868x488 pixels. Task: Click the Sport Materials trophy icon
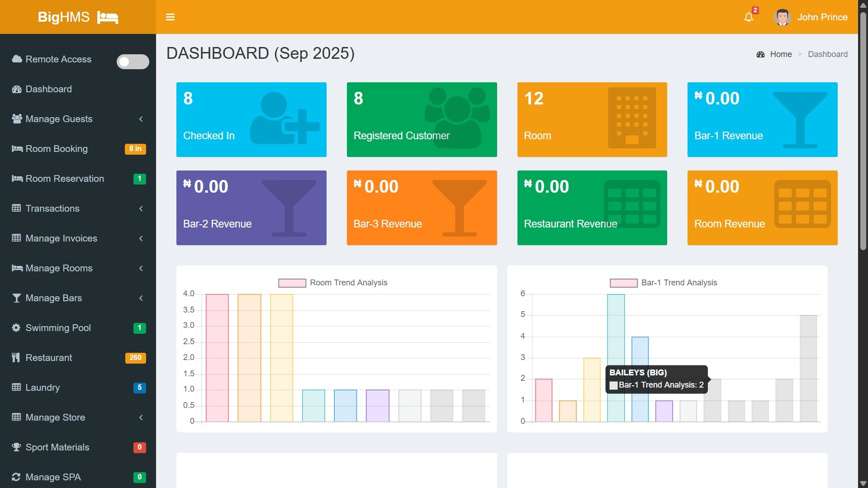(x=16, y=447)
